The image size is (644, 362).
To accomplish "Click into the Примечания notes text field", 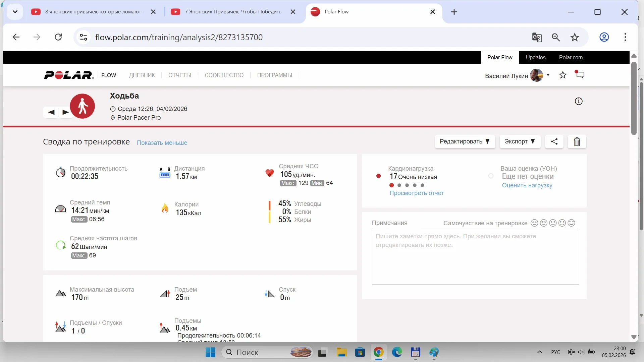I will coord(475,257).
